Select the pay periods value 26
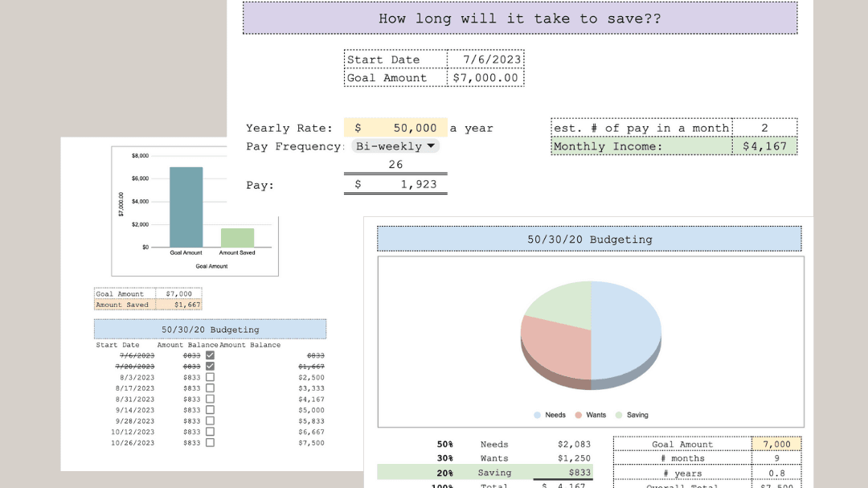The image size is (868, 488). (395, 165)
